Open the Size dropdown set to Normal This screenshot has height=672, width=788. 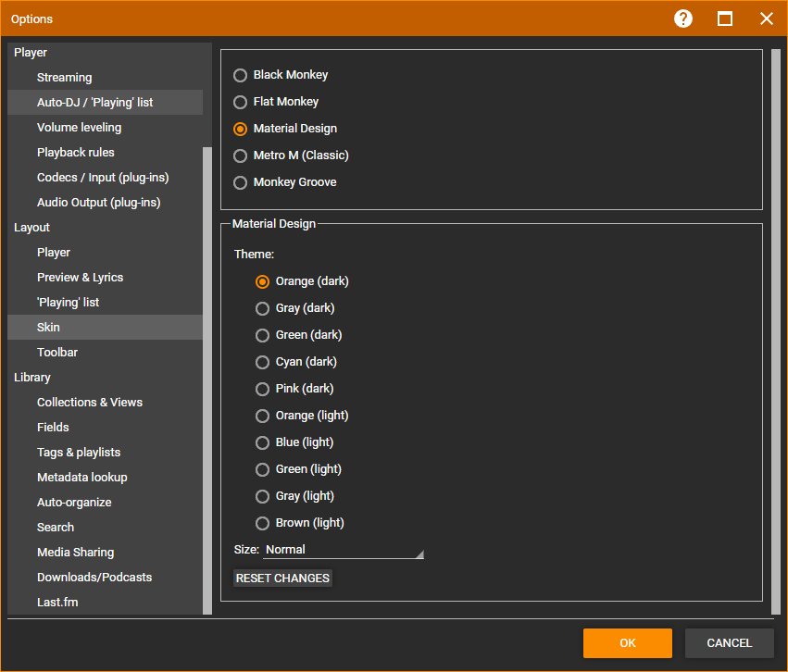(x=343, y=550)
